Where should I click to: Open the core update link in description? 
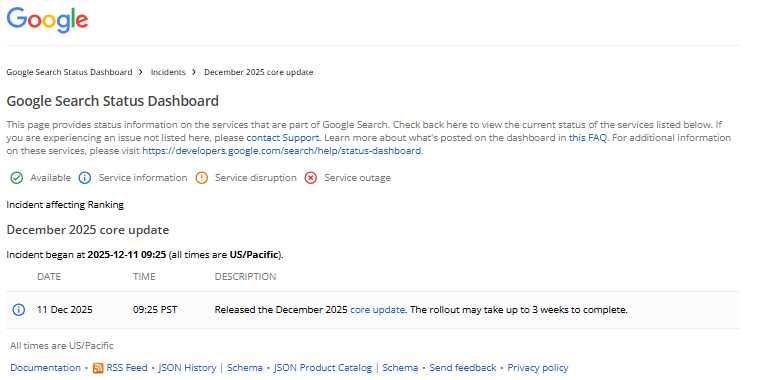point(378,310)
